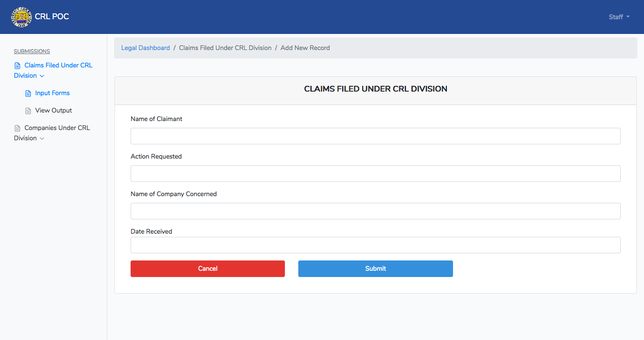Focus the Name of Claimant field
644x340 pixels.
(375, 136)
